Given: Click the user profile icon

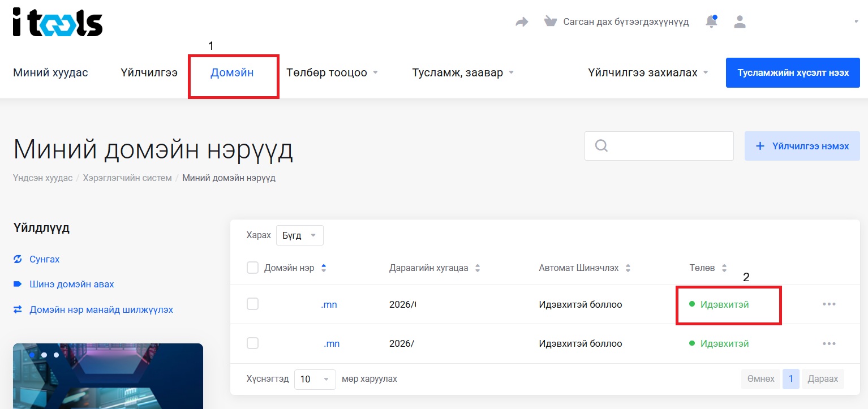Looking at the screenshot, I should click(740, 22).
